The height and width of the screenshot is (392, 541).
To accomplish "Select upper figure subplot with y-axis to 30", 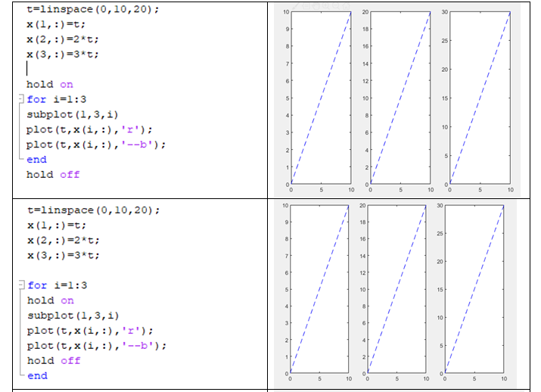I will (480, 97).
